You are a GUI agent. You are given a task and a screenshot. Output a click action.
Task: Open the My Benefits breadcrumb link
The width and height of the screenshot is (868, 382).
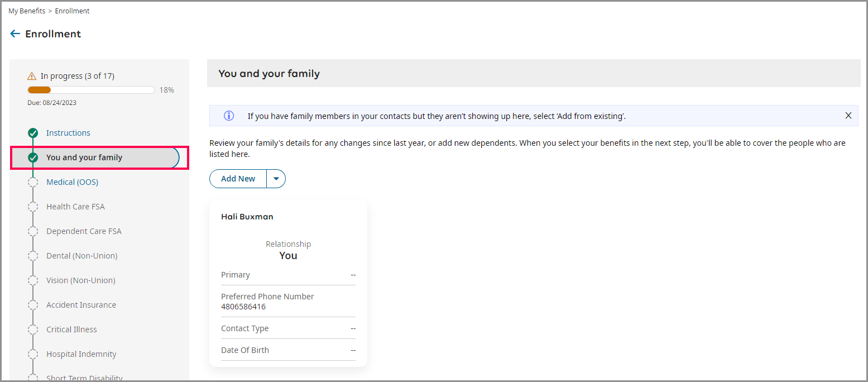pyautogui.click(x=27, y=11)
